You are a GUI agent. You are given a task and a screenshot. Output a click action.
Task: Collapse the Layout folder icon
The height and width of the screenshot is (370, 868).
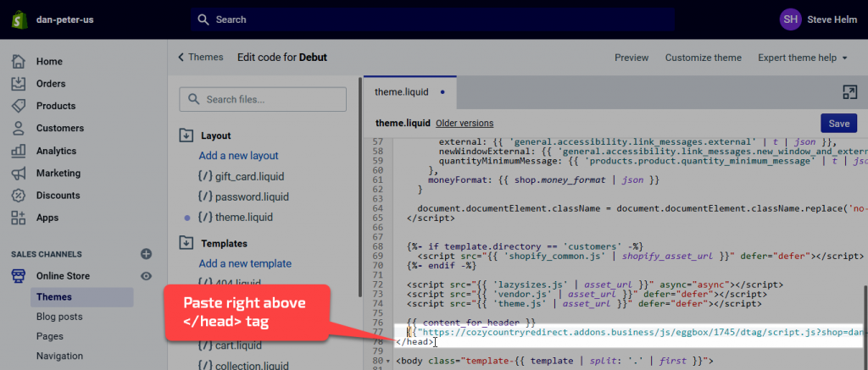186,135
